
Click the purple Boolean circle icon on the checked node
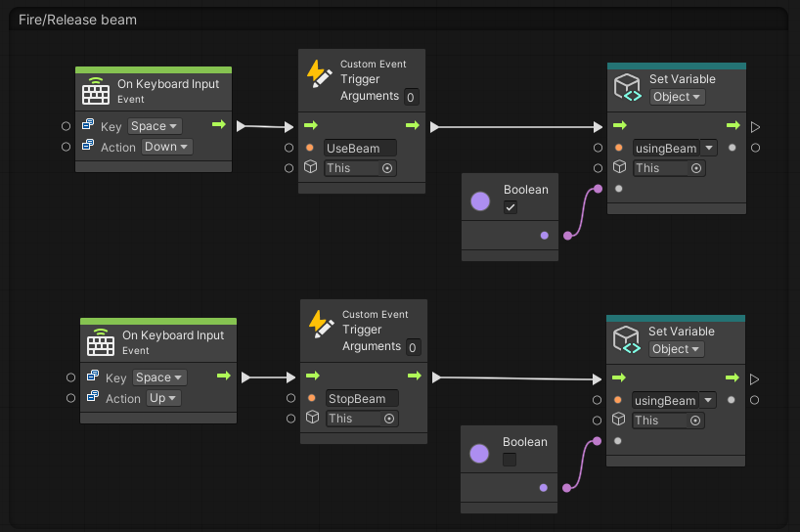tap(480, 201)
